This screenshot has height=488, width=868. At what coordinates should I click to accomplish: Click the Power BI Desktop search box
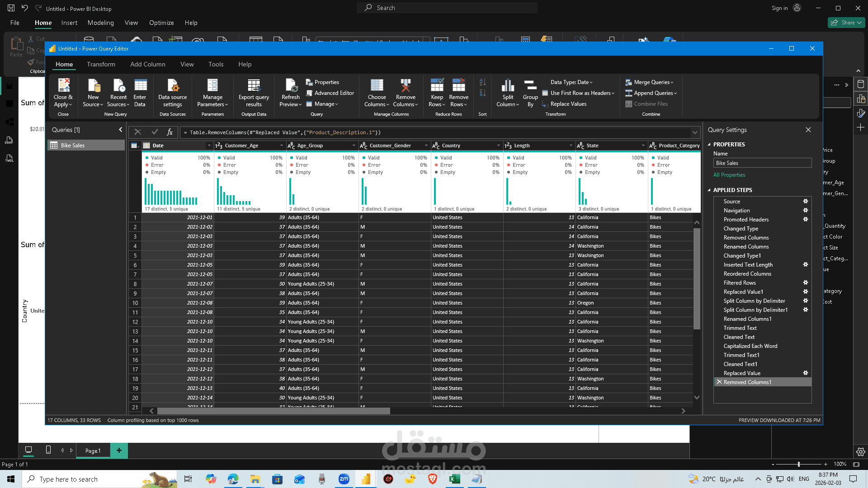pos(448,8)
